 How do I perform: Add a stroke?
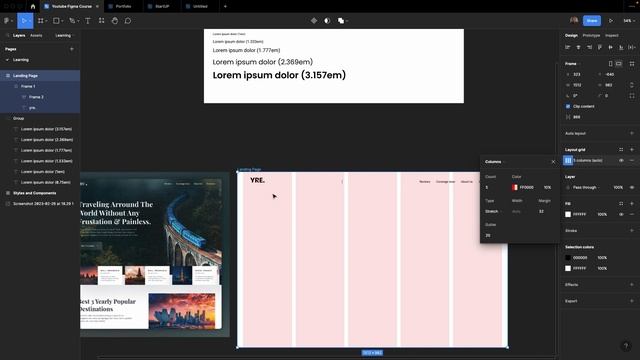632,231
